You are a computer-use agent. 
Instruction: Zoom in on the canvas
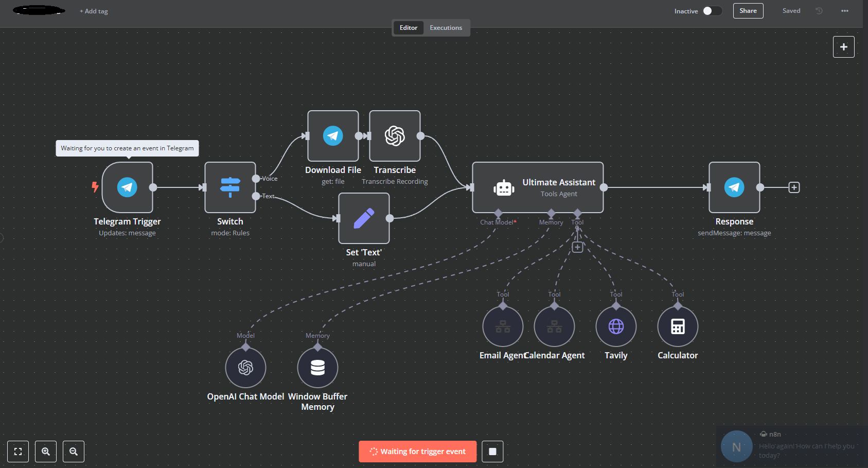coord(46,452)
